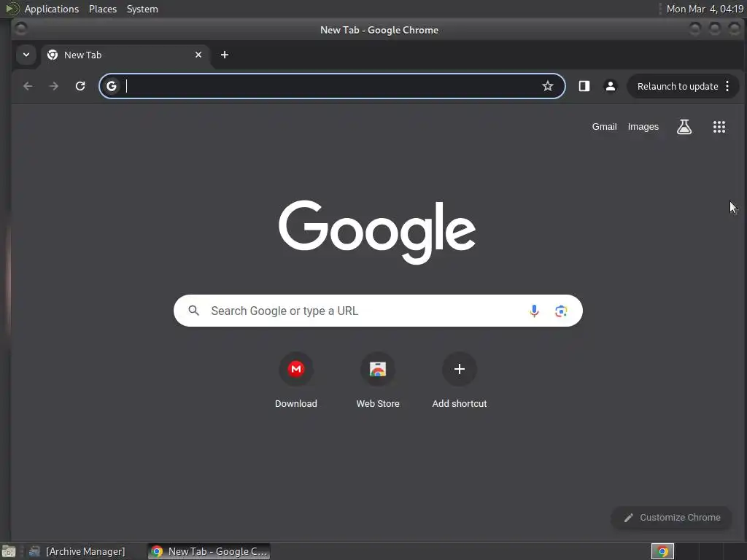Open the Places menu
The height and width of the screenshot is (560, 747).
(103, 9)
